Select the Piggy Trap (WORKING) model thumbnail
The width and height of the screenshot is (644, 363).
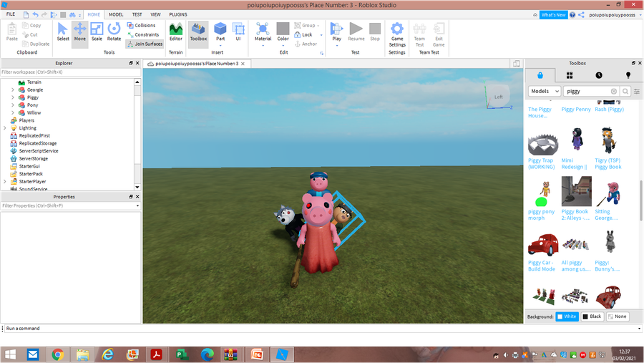pos(543,144)
